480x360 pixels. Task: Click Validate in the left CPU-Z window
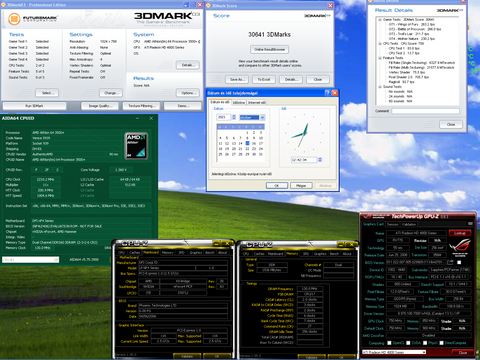coord(187,356)
